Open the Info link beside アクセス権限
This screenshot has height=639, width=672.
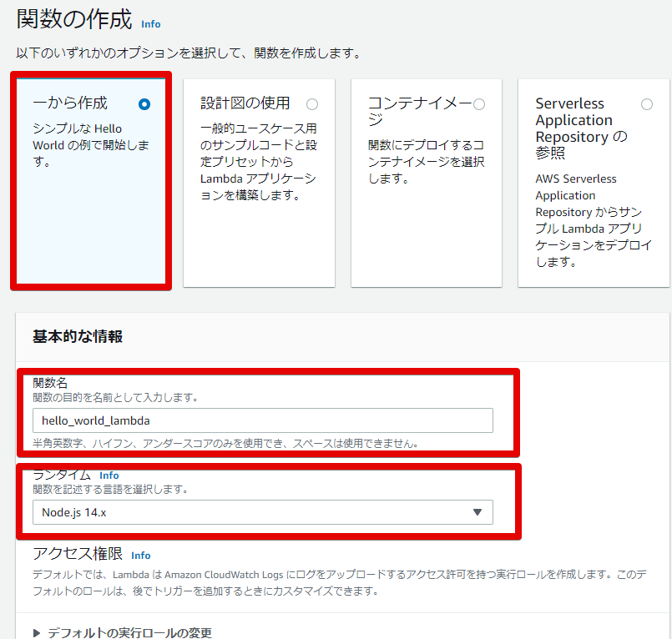(x=140, y=556)
